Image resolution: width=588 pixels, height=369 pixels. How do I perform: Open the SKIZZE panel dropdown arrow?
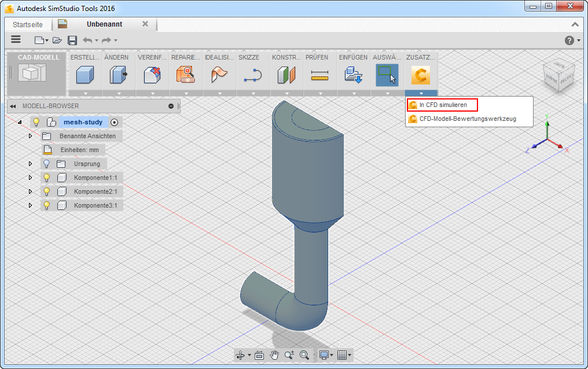click(253, 93)
